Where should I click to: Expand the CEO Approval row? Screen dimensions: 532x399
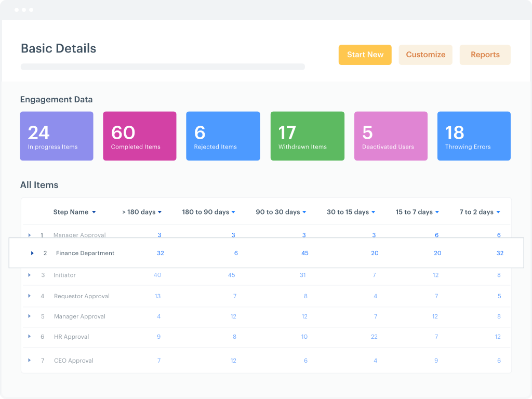click(30, 360)
